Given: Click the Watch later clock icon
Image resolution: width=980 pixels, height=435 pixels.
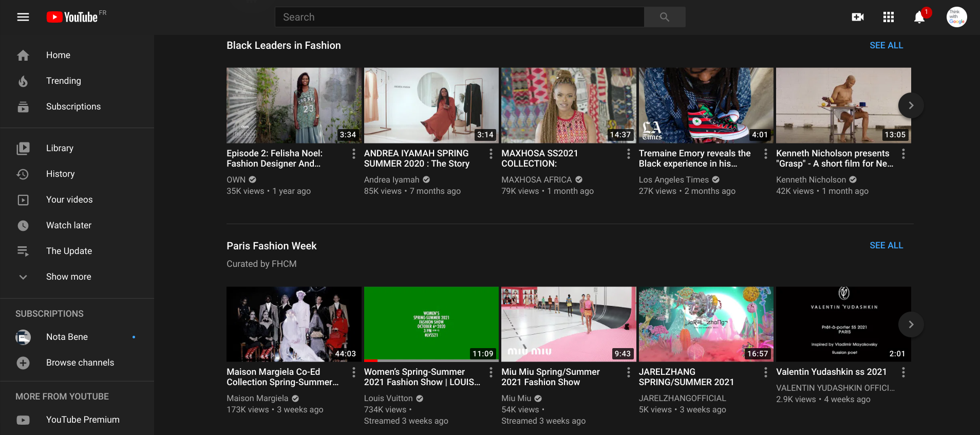Looking at the screenshot, I should tap(23, 225).
